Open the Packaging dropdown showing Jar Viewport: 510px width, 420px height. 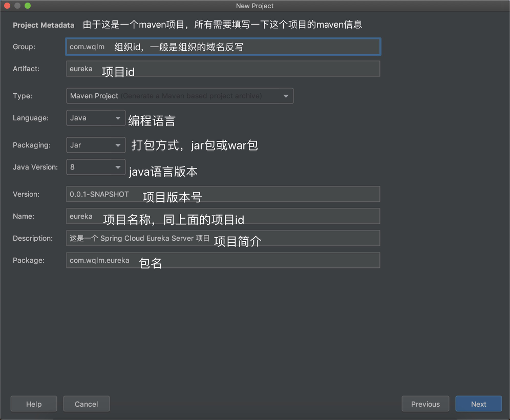(96, 145)
